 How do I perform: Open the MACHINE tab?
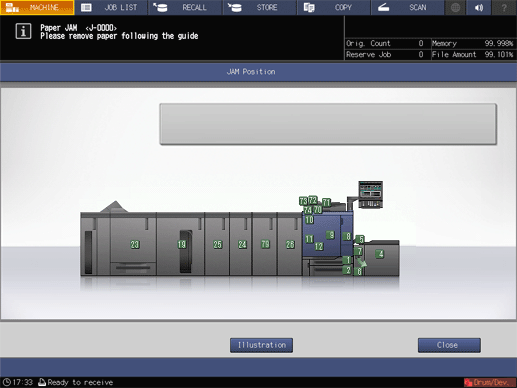37,7
